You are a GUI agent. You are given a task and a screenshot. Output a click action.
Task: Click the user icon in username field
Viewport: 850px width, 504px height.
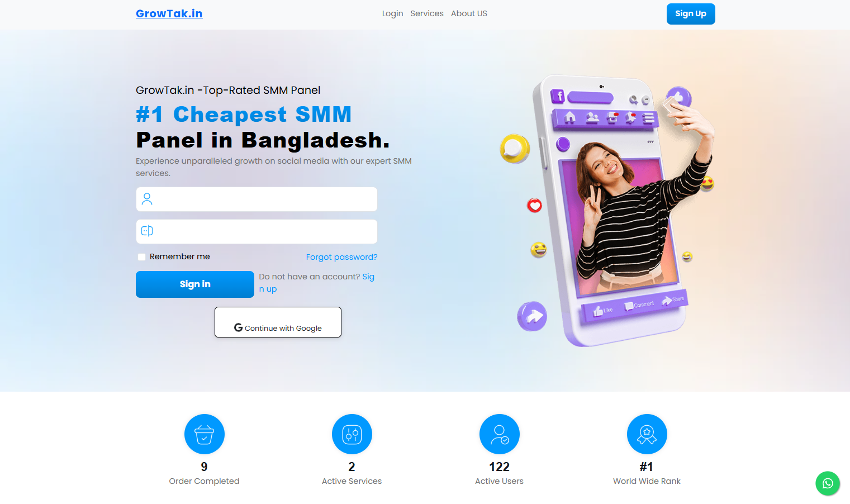[x=147, y=199]
